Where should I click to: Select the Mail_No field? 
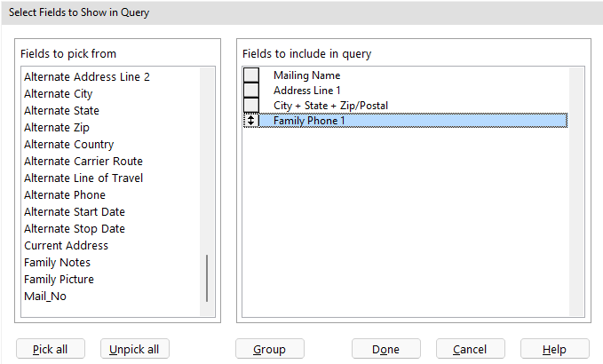[45, 297]
